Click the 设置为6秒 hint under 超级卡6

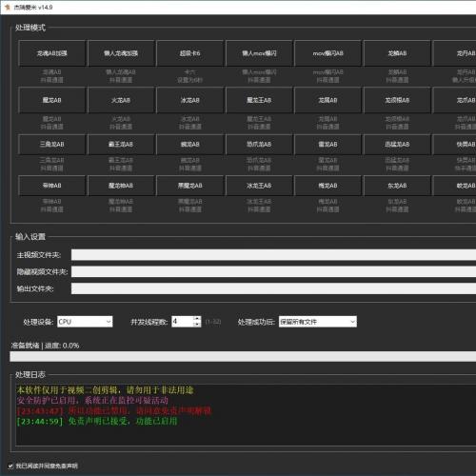[189, 80]
